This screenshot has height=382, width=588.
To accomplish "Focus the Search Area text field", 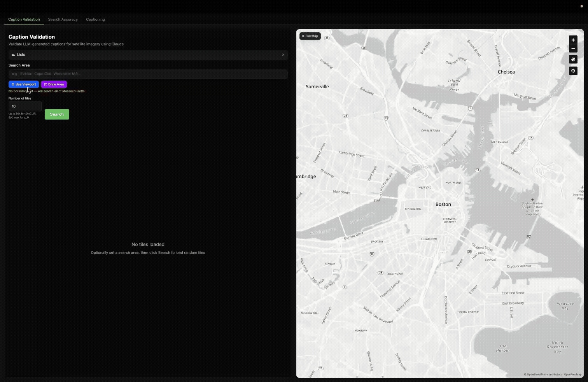I will coord(148,74).
